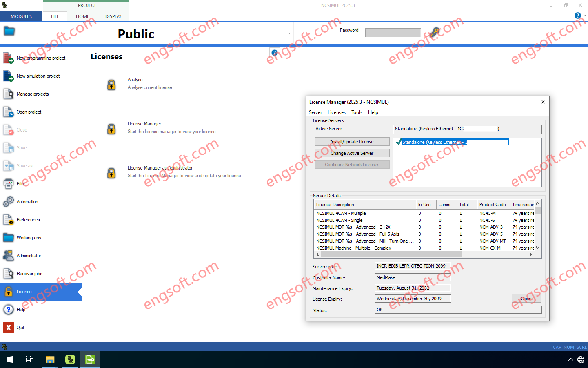588x368 pixels.
Task: Click Install/Update License button
Action: [x=352, y=142]
